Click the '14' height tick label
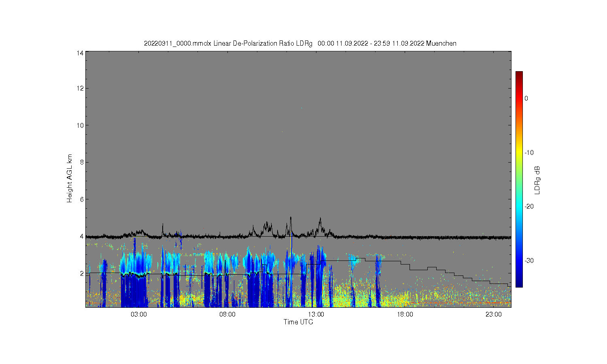The image size is (607, 364). [80, 53]
